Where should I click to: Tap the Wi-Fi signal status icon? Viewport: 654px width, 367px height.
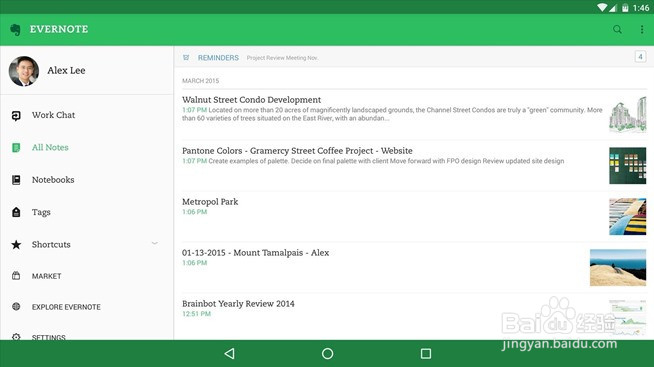click(602, 8)
